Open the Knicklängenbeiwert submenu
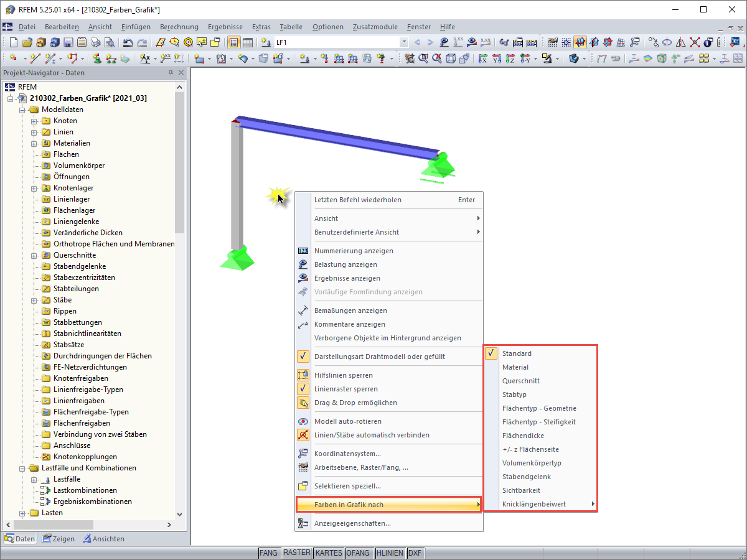The width and height of the screenshot is (747, 560). [x=540, y=504]
